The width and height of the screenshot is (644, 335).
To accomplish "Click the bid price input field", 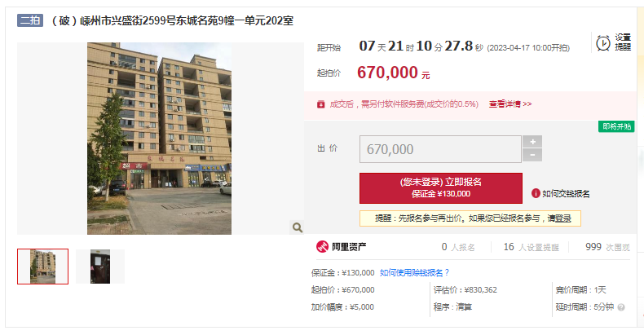I will 440,149.
